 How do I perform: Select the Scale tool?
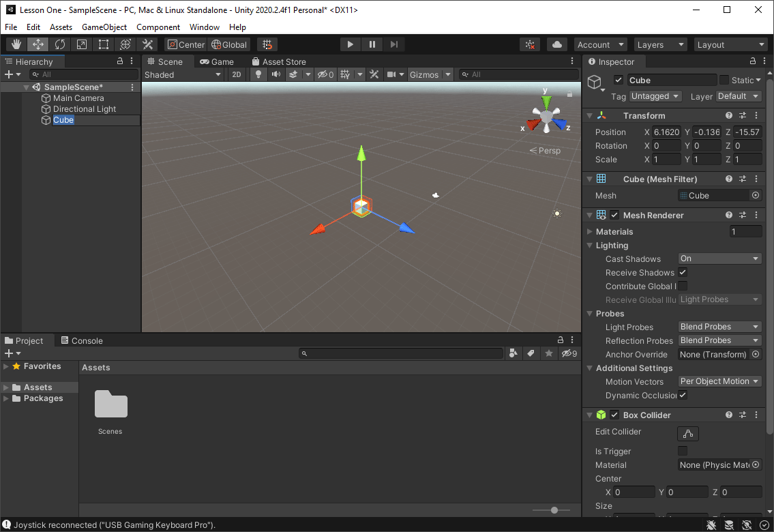point(82,44)
